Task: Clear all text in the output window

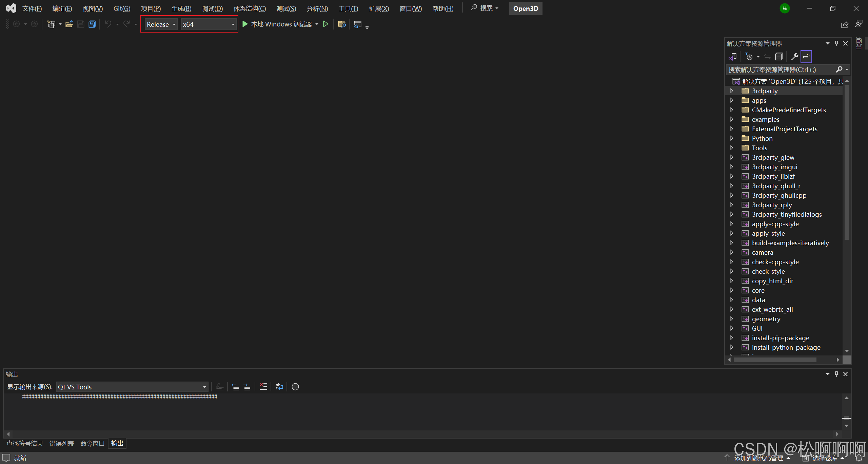Action: pos(263,387)
